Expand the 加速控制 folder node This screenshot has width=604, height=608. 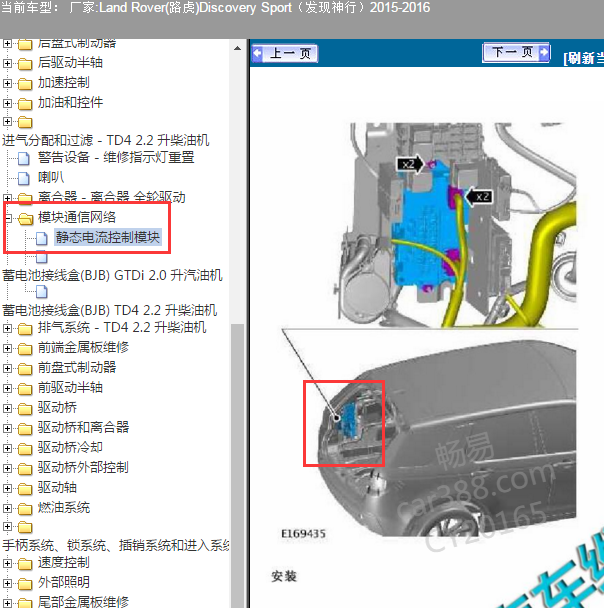[7, 83]
